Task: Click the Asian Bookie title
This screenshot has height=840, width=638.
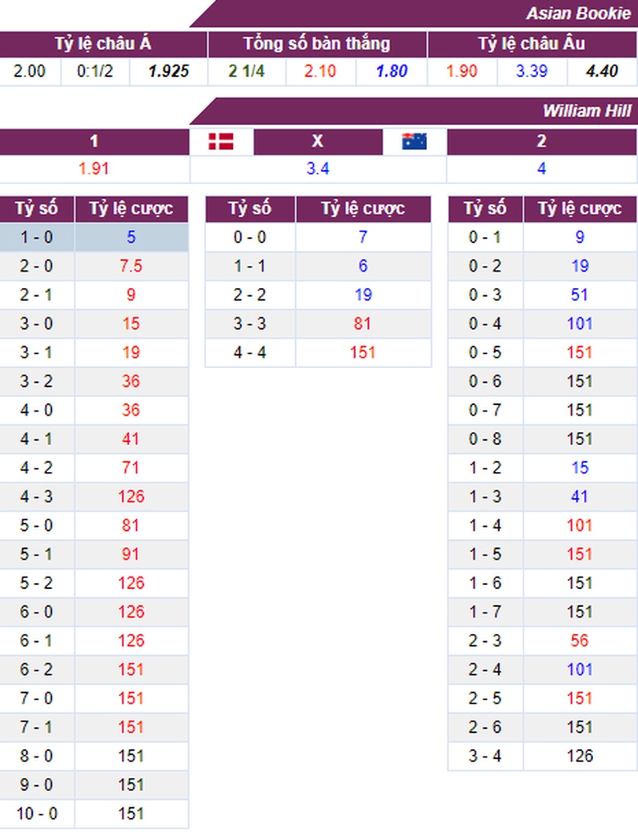Action: (579, 13)
